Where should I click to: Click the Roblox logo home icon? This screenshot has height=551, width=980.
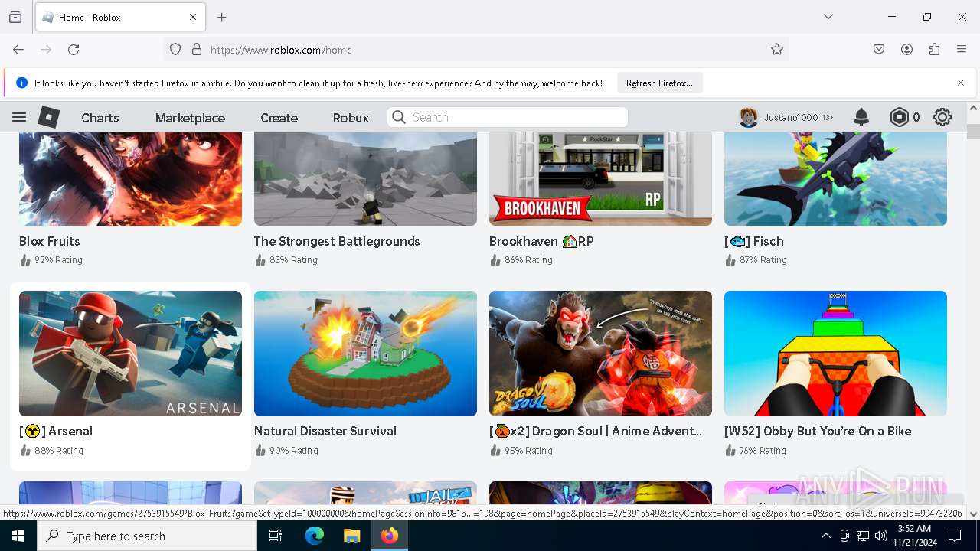pos(49,117)
